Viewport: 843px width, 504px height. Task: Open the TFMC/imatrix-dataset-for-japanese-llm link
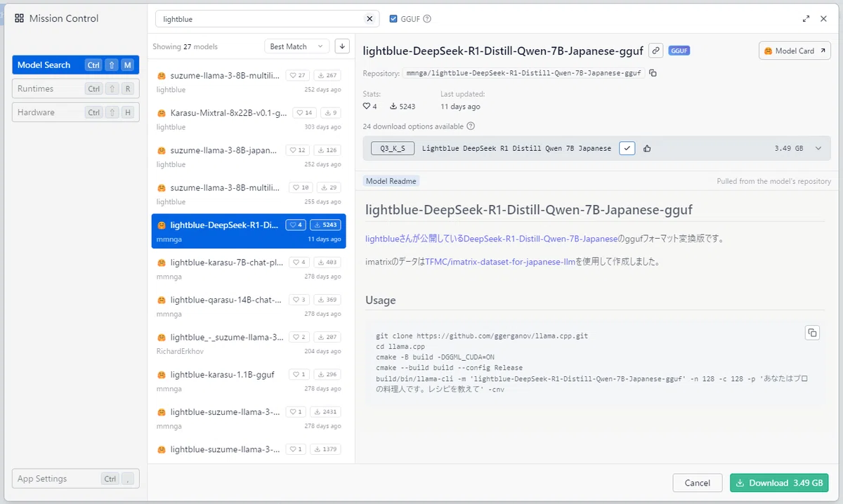click(x=500, y=262)
